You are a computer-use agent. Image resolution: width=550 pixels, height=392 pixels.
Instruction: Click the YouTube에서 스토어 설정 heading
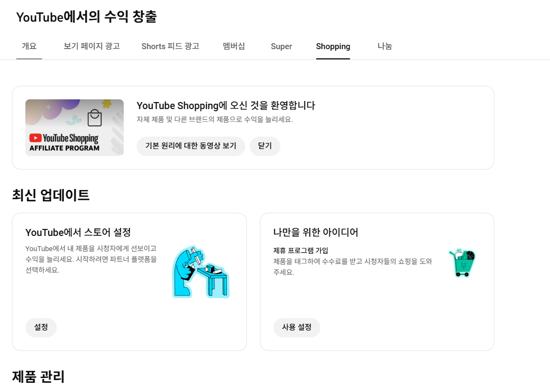click(x=78, y=233)
